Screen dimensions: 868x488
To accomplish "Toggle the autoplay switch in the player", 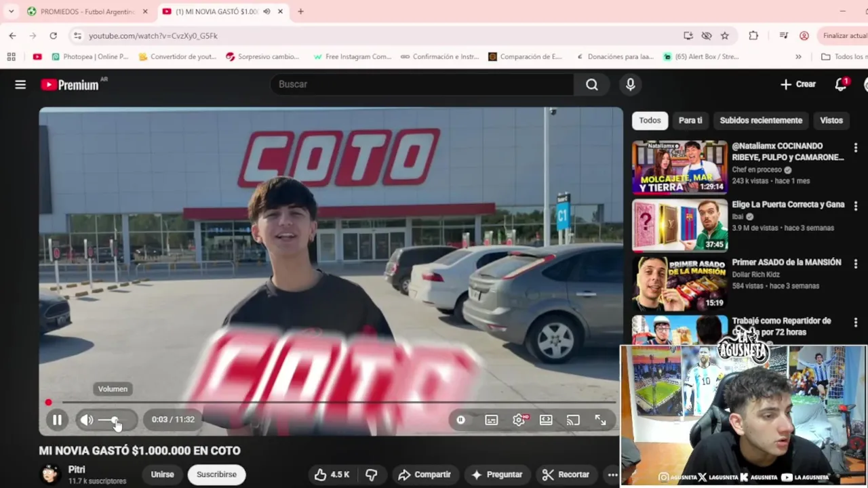I will tap(461, 420).
